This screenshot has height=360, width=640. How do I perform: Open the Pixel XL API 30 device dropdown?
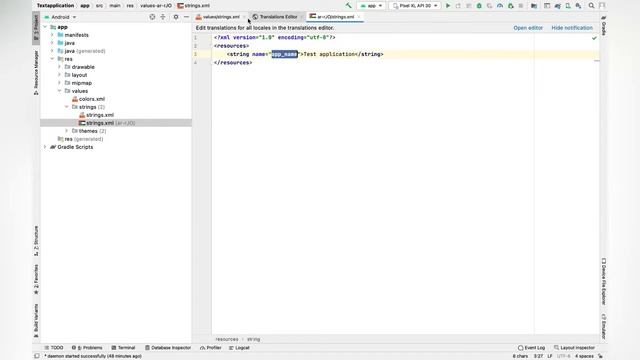pyautogui.click(x=415, y=6)
